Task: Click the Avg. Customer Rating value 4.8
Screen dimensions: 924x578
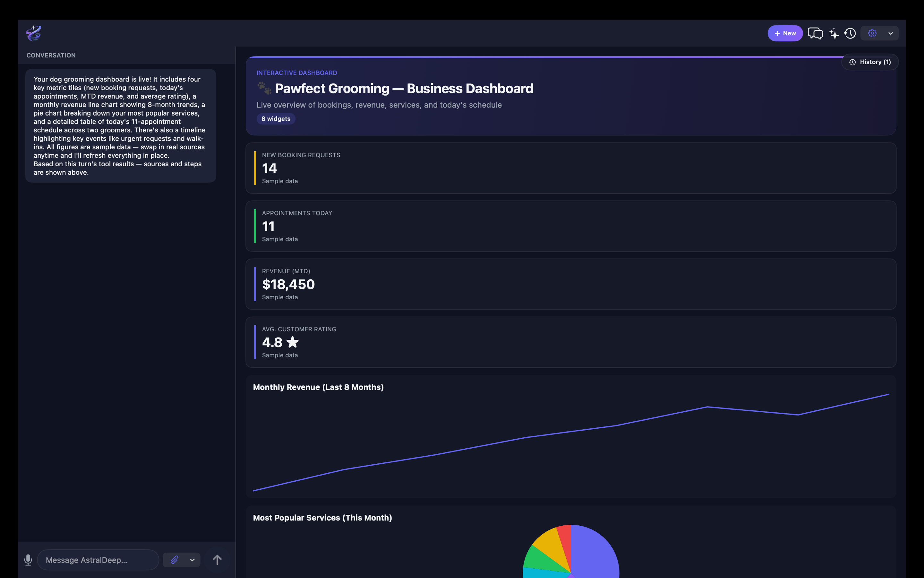Action: click(272, 342)
